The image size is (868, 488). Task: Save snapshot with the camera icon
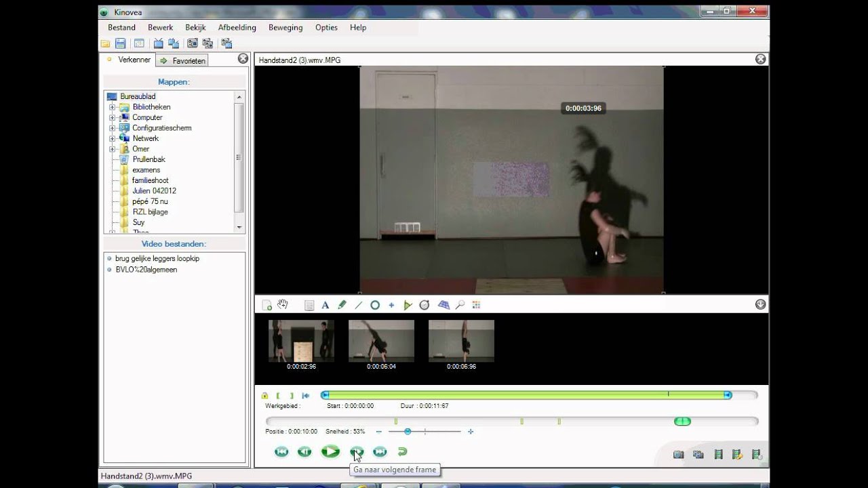[x=677, y=455]
